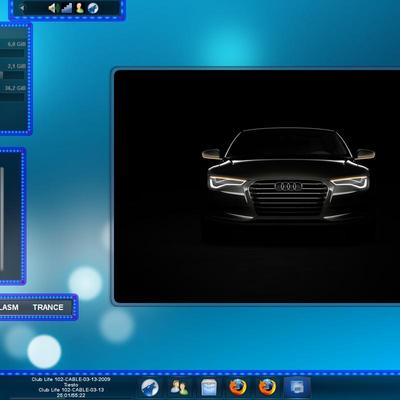The image size is (400, 400).
Task: Open the two-person contacts icon in panel
Action: [179, 388]
